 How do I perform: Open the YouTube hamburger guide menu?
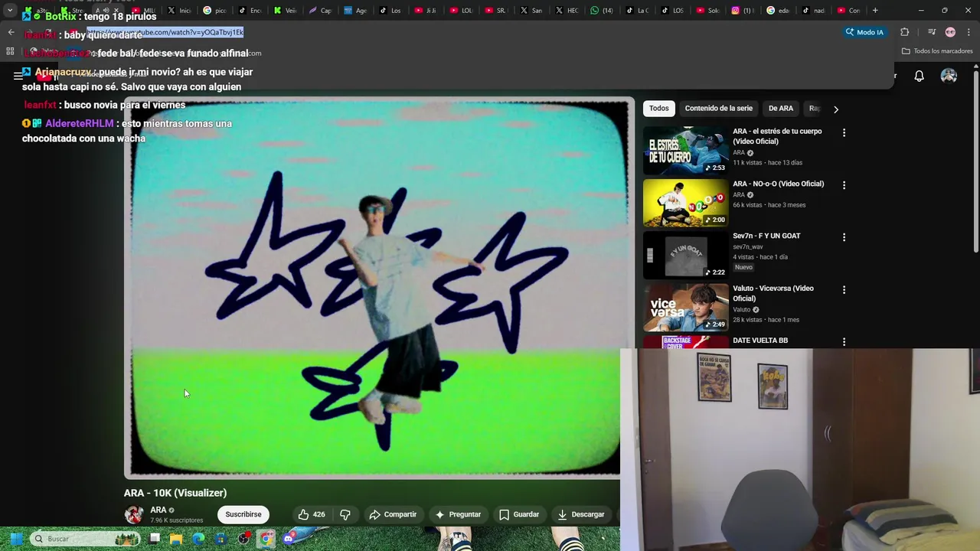(x=18, y=76)
